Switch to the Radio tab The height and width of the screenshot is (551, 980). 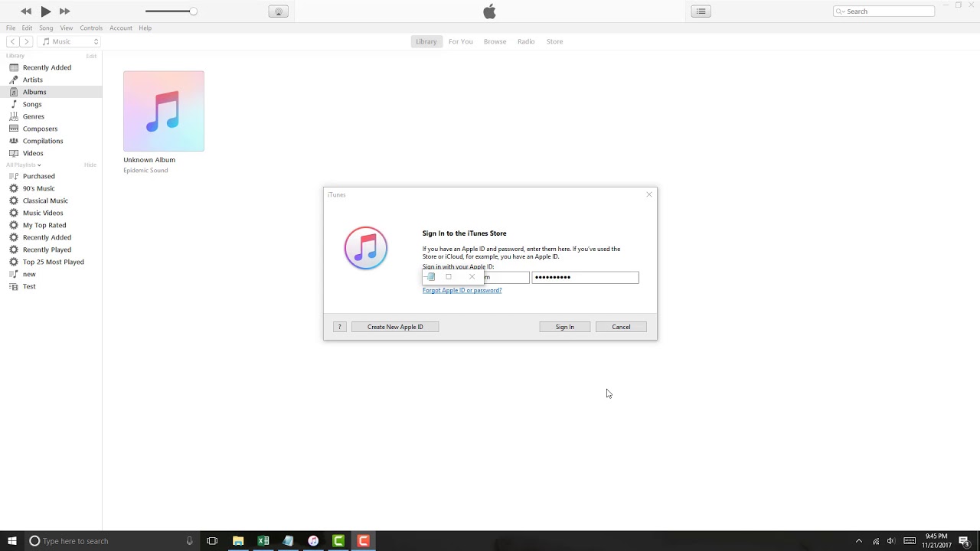(526, 41)
